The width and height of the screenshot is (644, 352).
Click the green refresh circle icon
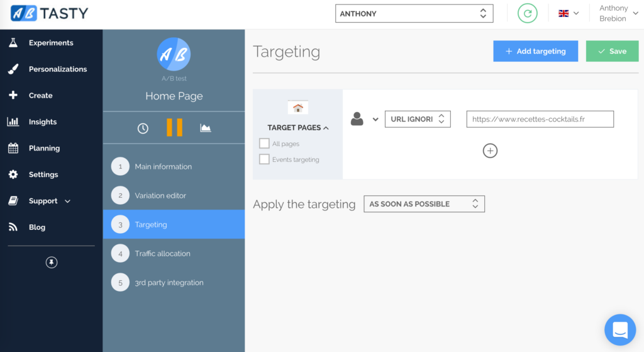527,13
